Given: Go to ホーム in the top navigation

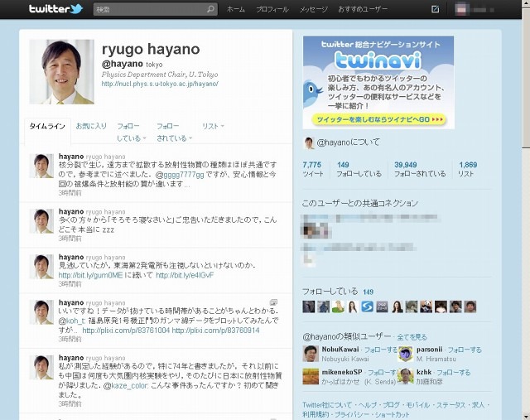Looking at the screenshot, I should tap(235, 9).
